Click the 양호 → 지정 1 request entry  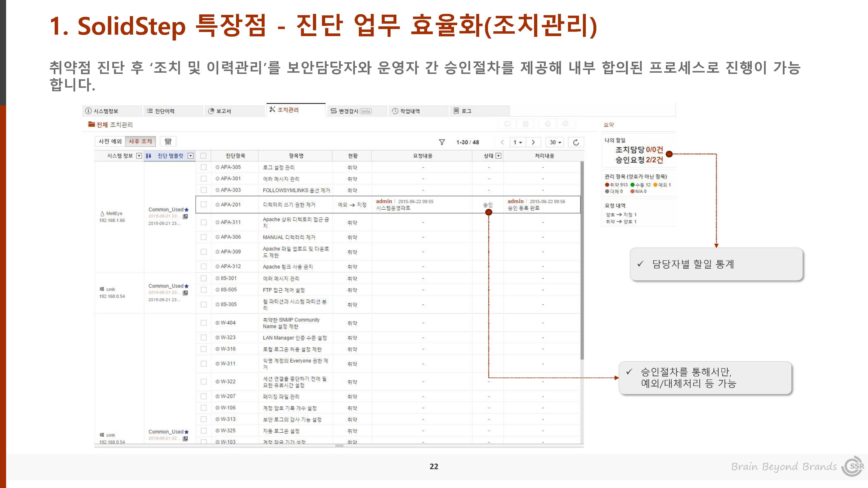621,214
